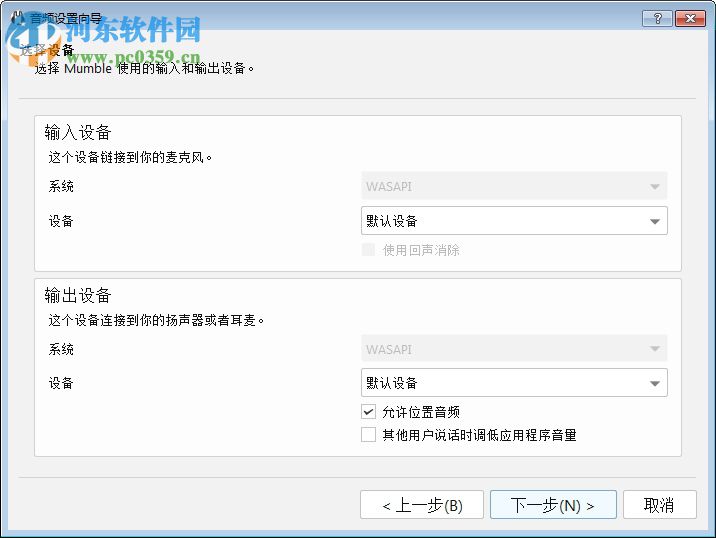Click the 系统 label in output section
716x538 pixels.
61,349
